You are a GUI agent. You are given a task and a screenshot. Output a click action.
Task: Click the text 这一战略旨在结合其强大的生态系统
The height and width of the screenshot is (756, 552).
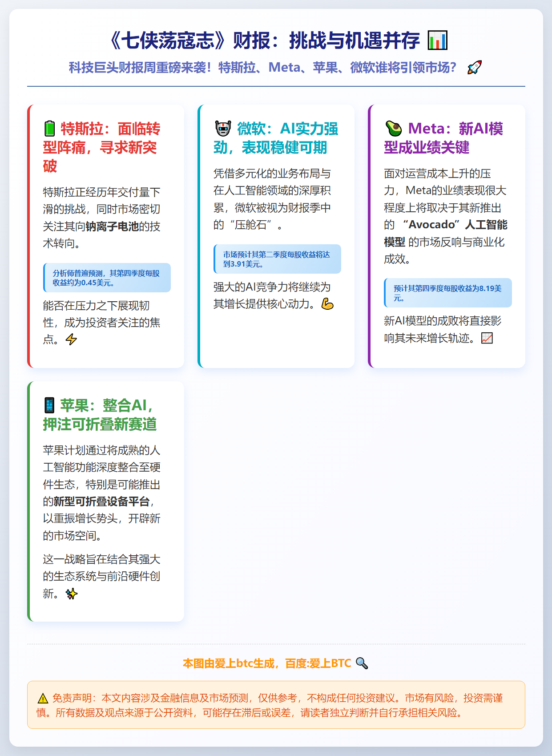(x=101, y=576)
